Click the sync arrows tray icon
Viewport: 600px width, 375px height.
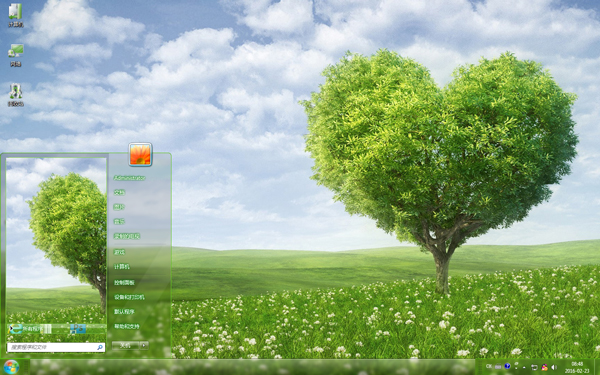coord(535,367)
